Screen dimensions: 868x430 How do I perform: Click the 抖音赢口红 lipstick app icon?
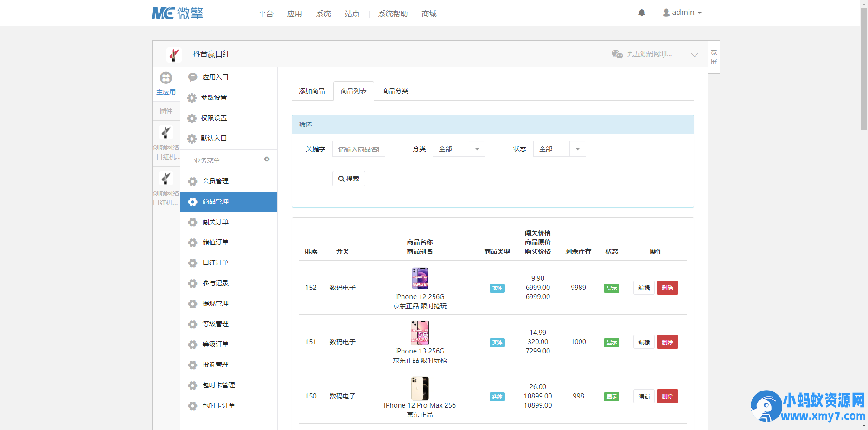click(x=173, y=55)
